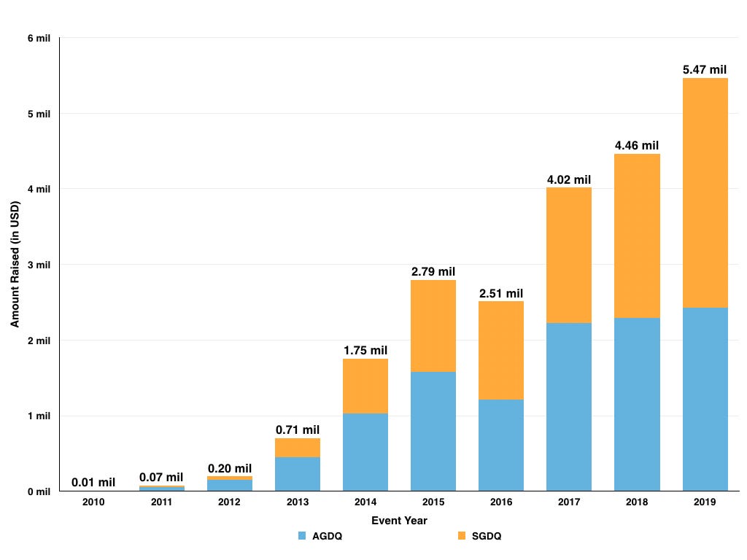Image resolution: width=747 pixels, height=560 pixels.
Task: Click the blue AGDQ segment of the 2019 bar
Action: pos(705,399)
